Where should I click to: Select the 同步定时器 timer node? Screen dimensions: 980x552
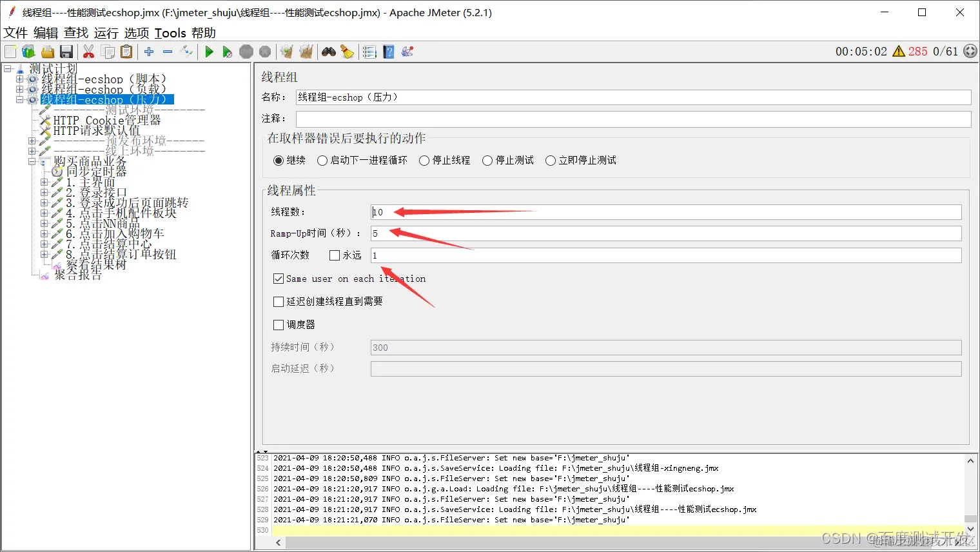pyautogui.click(x=96, y=172)
